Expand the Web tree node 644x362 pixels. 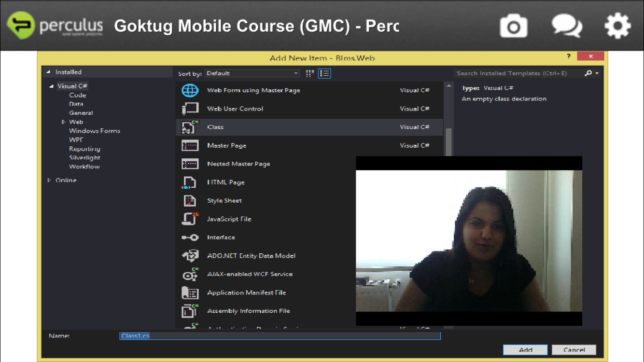pos(63,122)
